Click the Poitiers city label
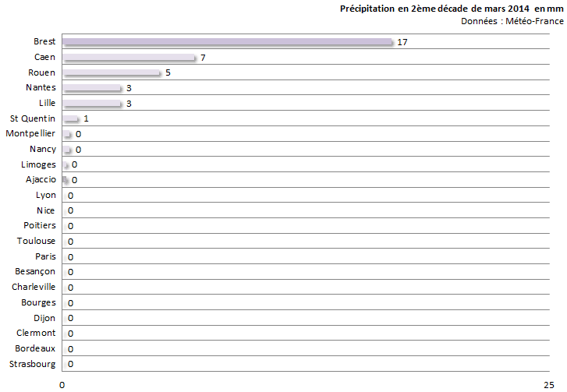Viewport: 567px width, 392px height. click(x=40, y=225)
